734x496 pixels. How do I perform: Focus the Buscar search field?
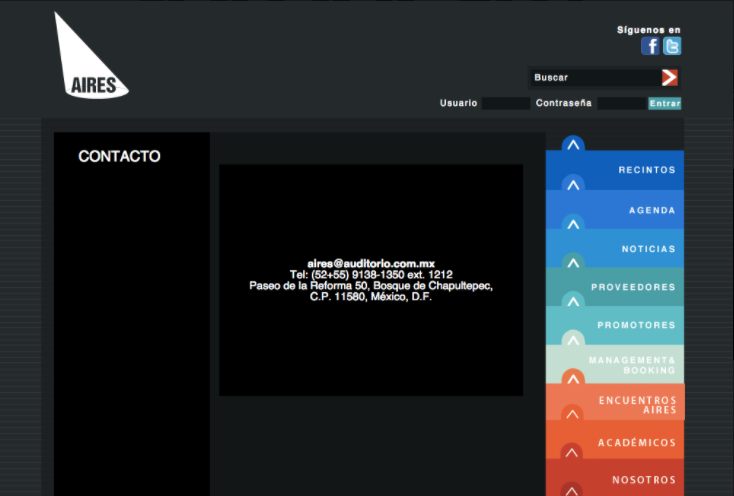(594, 77)
